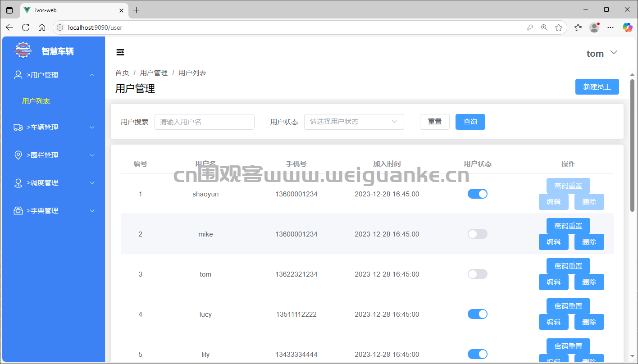The image size is (638, 364).
Task: Open the browser profile avatar
Action: coord(594,27)
